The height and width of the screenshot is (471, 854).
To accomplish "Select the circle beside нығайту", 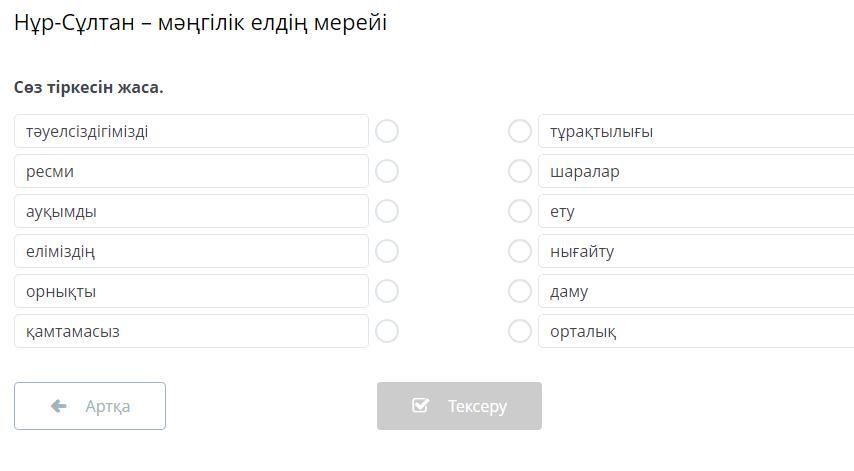I will pyautogui.click(x=520, y=251).
